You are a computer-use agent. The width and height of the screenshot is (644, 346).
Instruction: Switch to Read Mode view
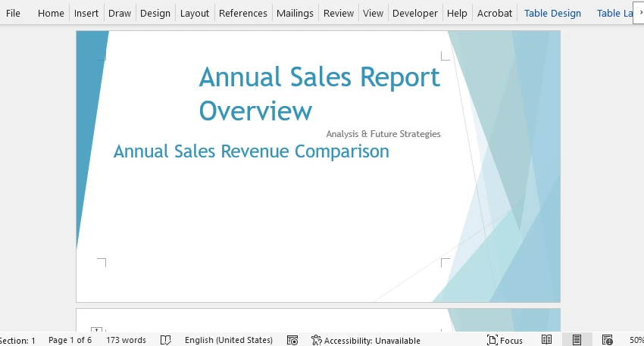click(546, 340)
